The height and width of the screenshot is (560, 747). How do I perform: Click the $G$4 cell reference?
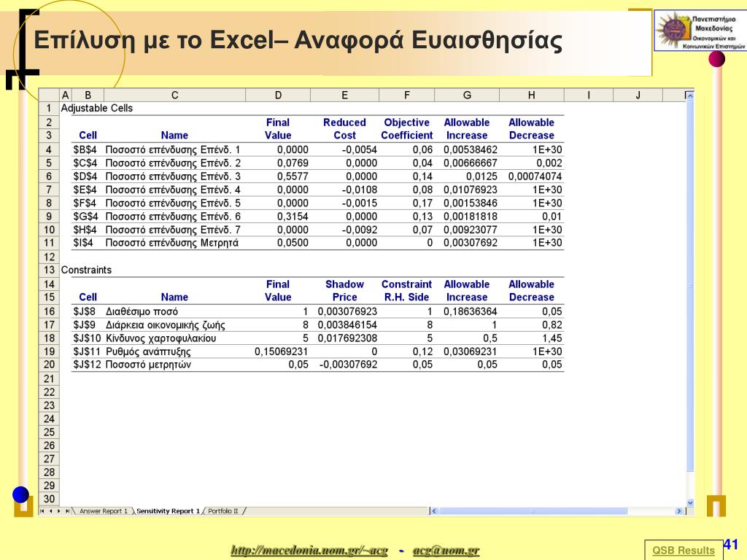[86, 216]
